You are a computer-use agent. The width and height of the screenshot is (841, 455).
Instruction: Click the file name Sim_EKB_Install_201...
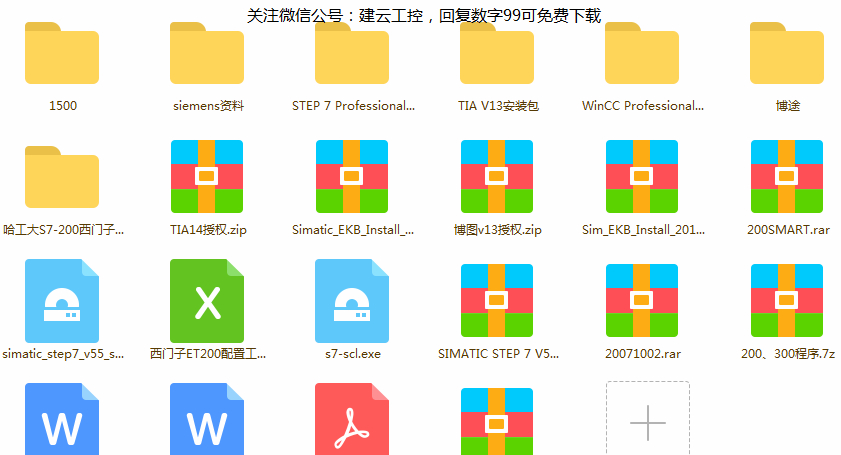[643, 230]
